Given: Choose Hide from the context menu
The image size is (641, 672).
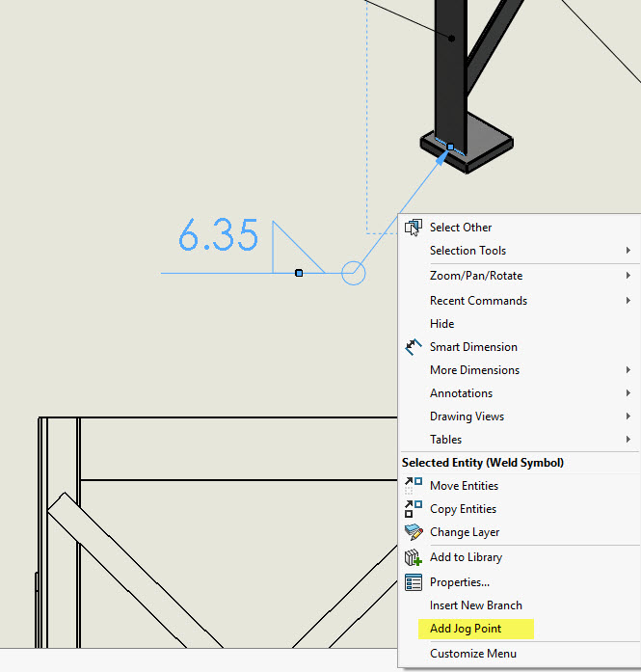Looking at the screenshot, I should pos(442,324).
